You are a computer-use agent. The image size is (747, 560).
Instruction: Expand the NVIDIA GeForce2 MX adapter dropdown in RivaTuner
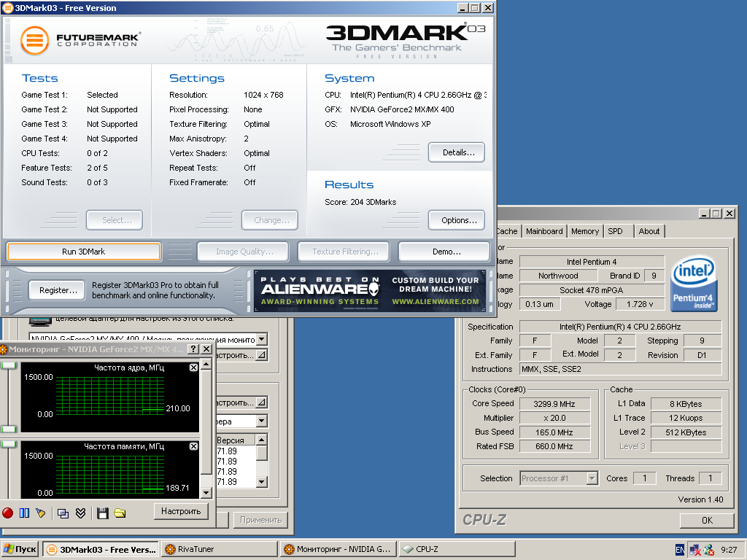(x=262, y=340)
